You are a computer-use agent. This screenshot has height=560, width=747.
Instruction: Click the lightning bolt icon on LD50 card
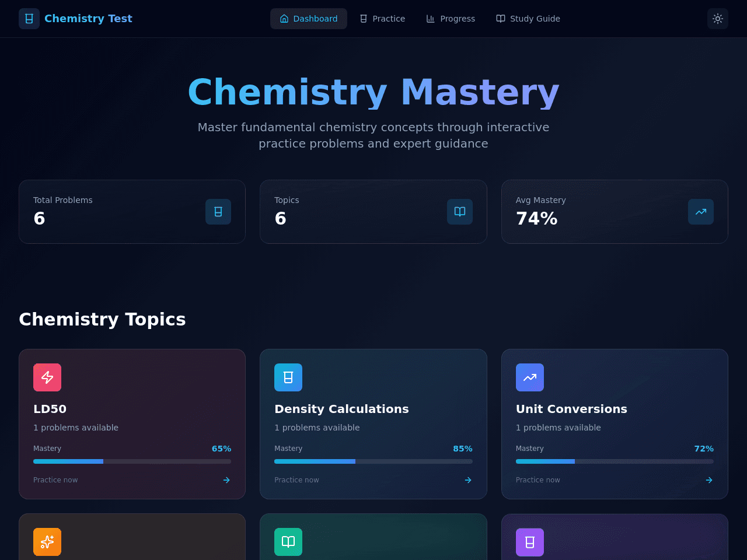pyautogui.click(x=47, y=377)
